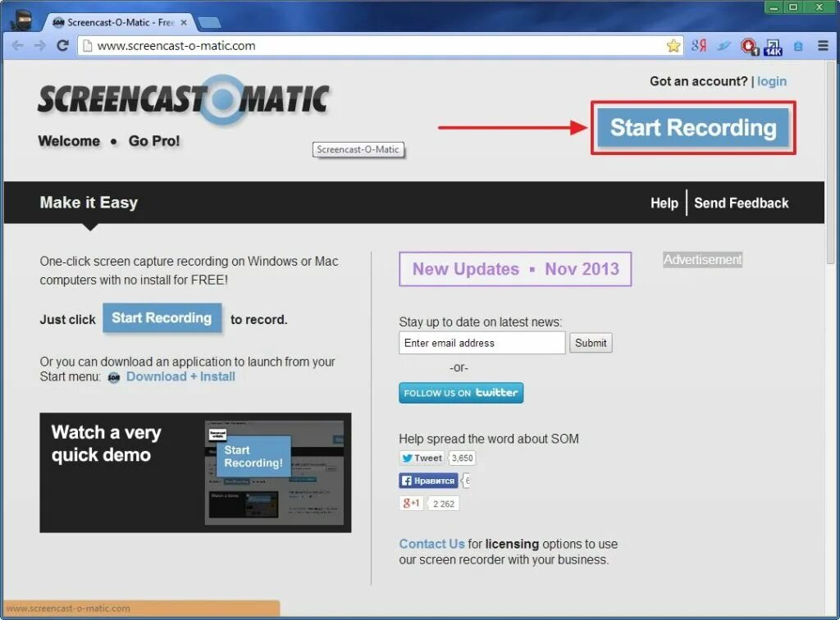This screenshot has width=840, height=620.
Task: Click the Google +1 button
Action: click(x=411, y=504)
